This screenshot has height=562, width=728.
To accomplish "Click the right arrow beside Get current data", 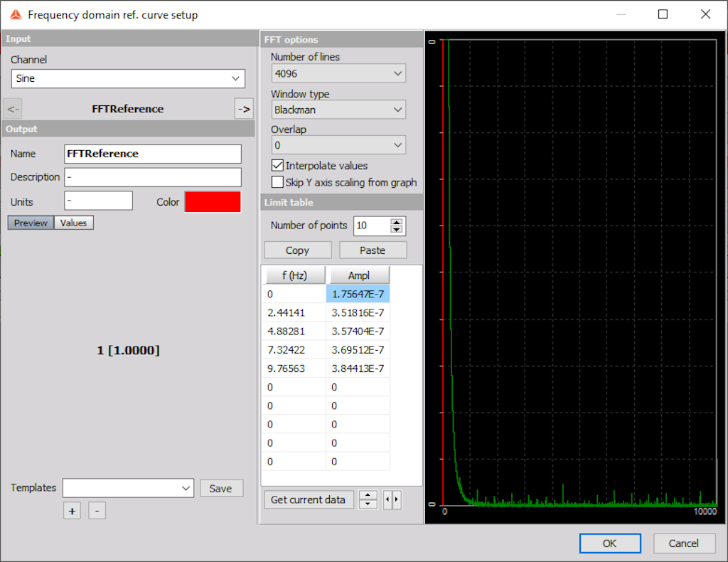I will [397, 500].
